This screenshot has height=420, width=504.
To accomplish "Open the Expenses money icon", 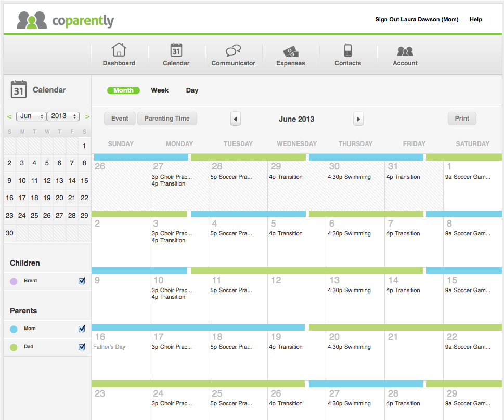I will 291,51.
